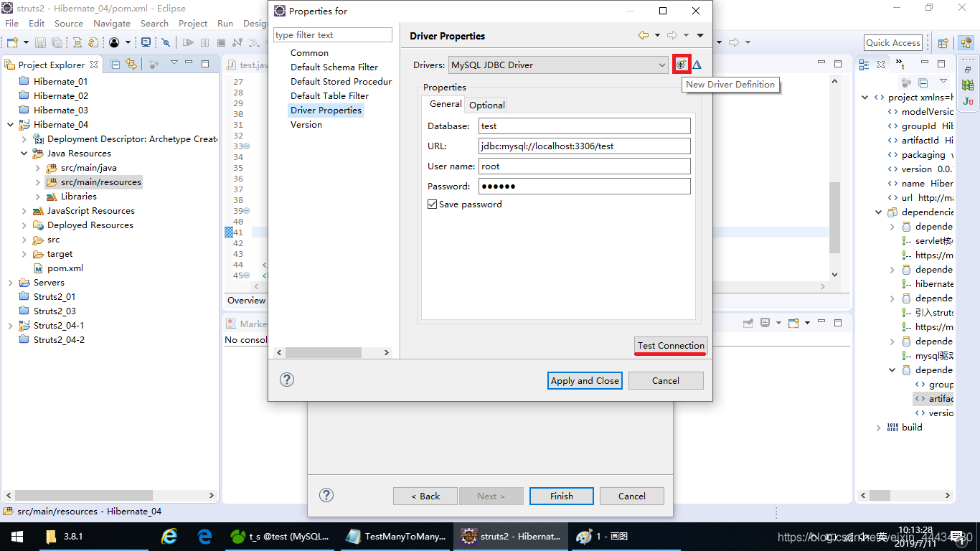Click Apply and Close
Image resolution: width=980 pixels, height=551 pixels.
pyautogui.click(x=585, y=381)
